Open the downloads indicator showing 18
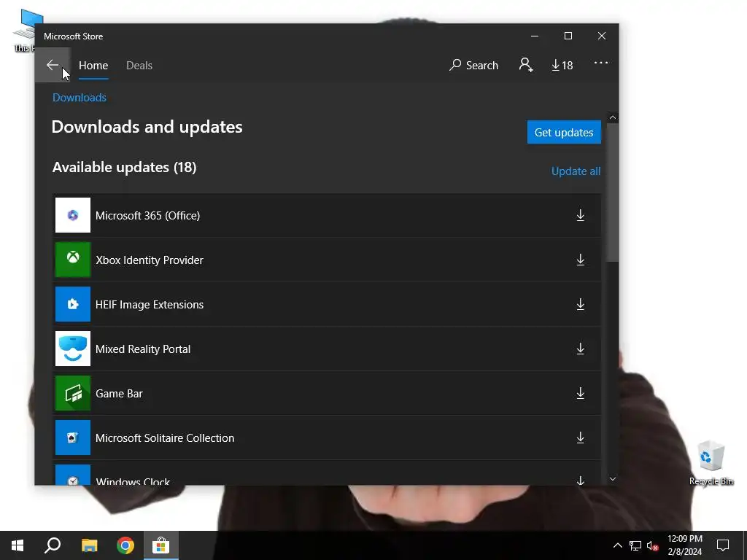The height and width of the screenshot is (560, 747). pos(562,65)
